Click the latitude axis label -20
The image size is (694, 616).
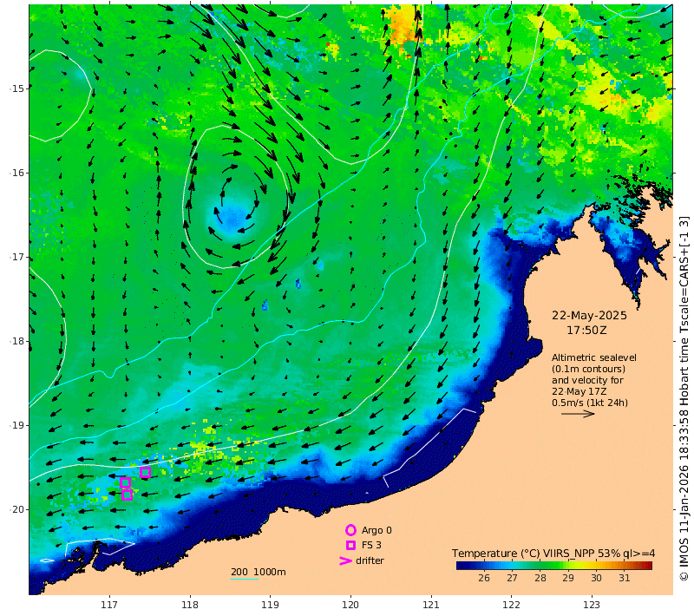16,509
